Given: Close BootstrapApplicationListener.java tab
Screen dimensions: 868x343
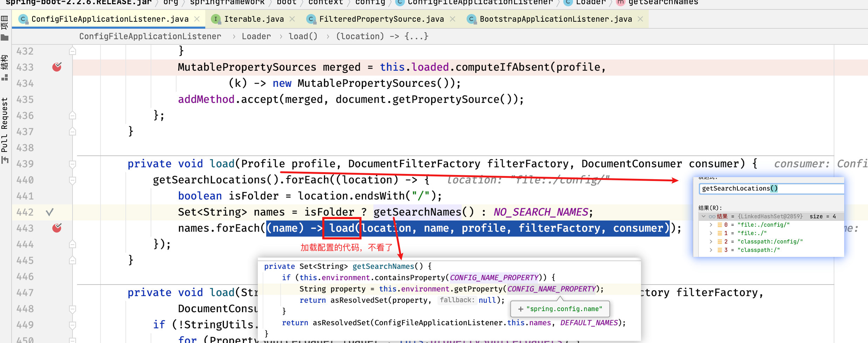Looking at the screenshot, I should [640, 19].
